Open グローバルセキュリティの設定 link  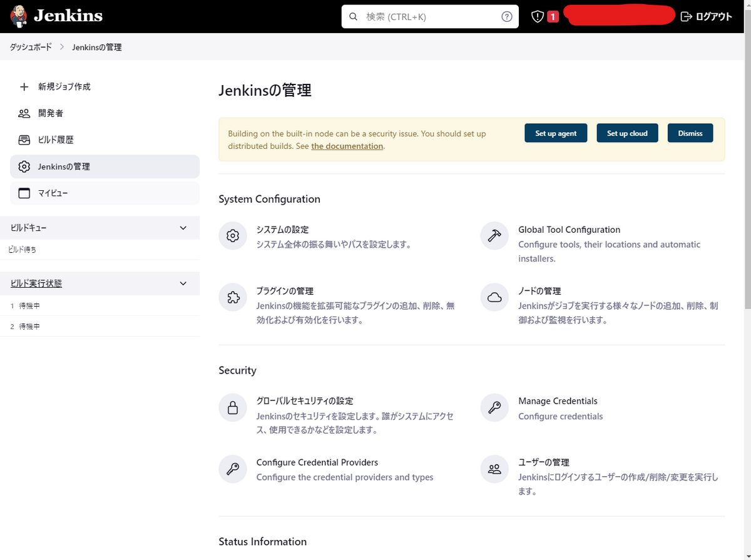tap(305, 401)
